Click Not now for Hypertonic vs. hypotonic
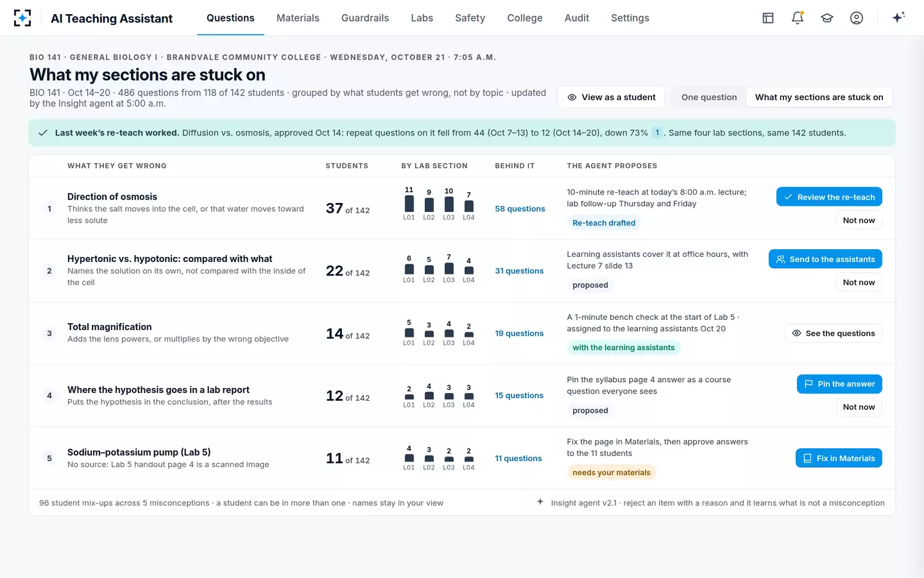This screenshot has height=578, width=924. (x=859, y=283)
